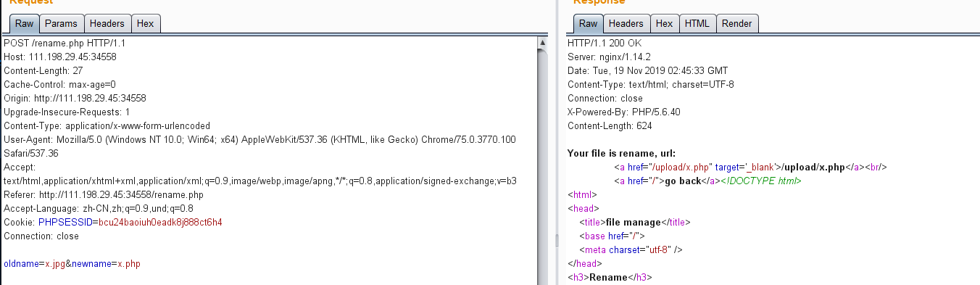Click the request Connection: close line

pos(41,236)
